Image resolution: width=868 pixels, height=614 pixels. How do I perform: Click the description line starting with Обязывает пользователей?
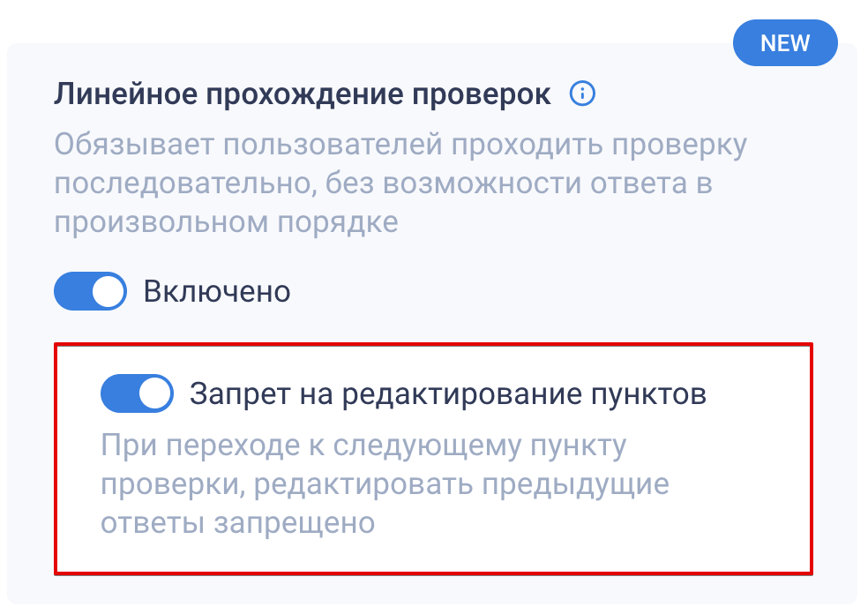tap(400, 144)
